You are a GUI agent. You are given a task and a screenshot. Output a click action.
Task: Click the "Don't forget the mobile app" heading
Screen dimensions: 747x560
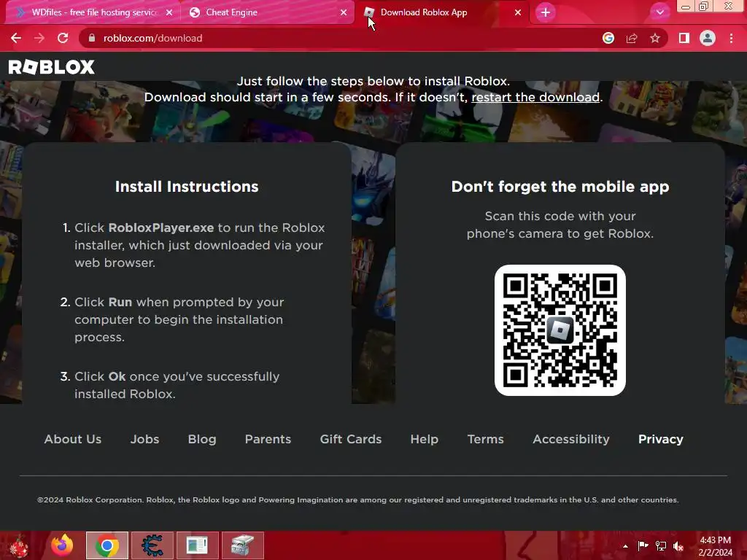coord(560,187)
